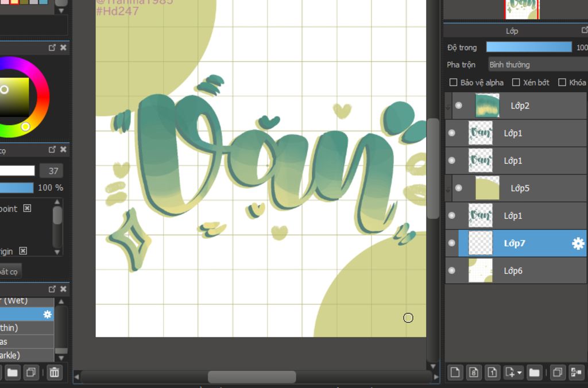Hide the Lớp1 layer directly below Lớp2
Viewport: 588px width, 388px height.
pyautogui.click(x=452, y=133)
